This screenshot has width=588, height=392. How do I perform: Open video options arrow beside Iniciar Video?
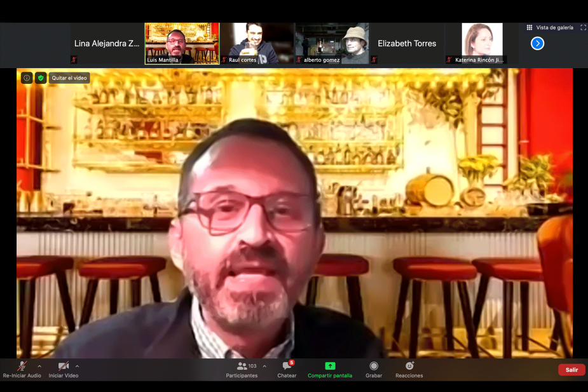click(x=77, y=366)
